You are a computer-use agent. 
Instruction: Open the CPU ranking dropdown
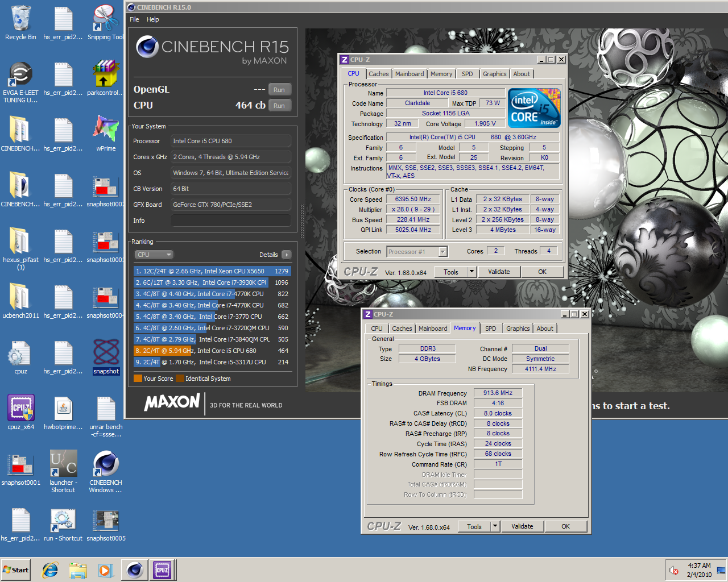154,255
